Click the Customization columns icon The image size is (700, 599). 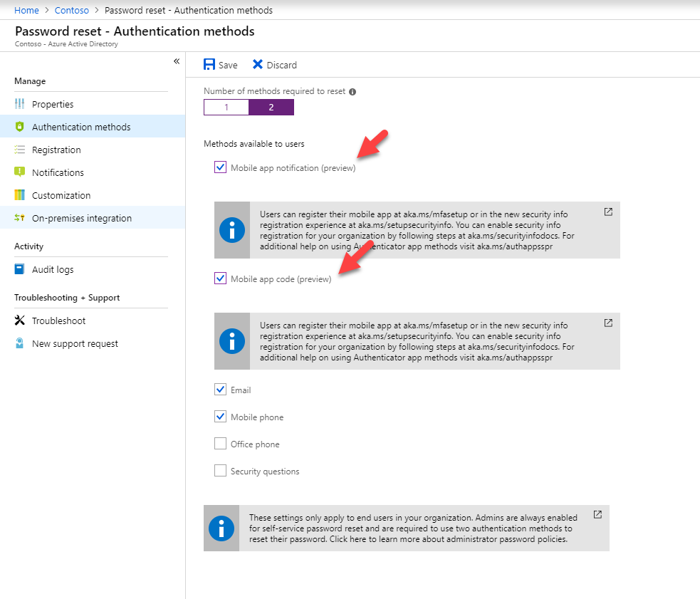(x=19, y=195)
